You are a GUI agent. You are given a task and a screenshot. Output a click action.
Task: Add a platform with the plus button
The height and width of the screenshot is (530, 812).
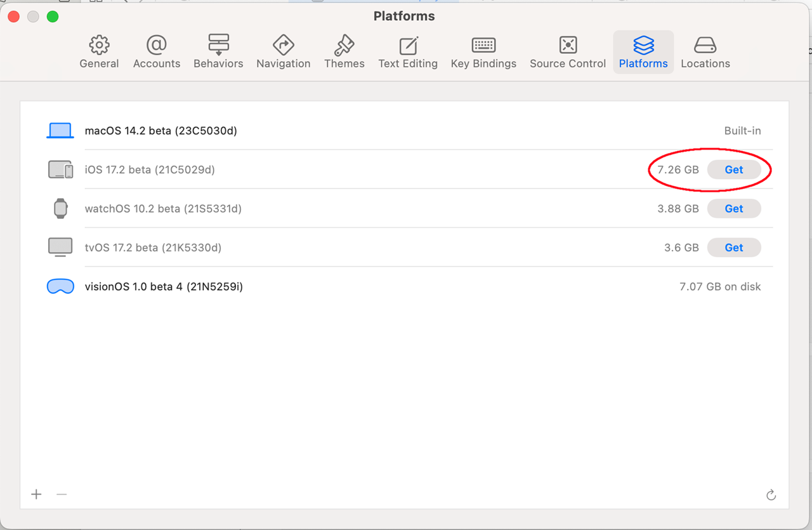[37, 494]
